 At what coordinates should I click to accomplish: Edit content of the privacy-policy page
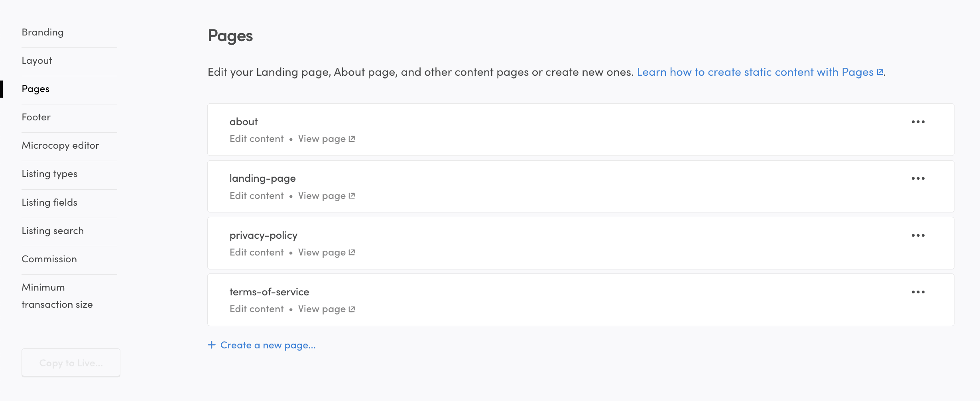pos(256,252)
